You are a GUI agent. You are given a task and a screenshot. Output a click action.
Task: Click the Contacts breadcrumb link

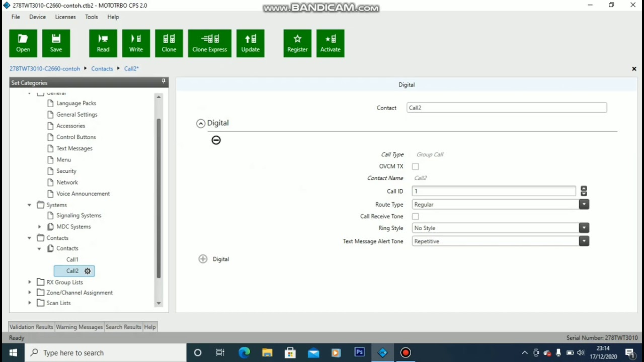pos(102,69)
